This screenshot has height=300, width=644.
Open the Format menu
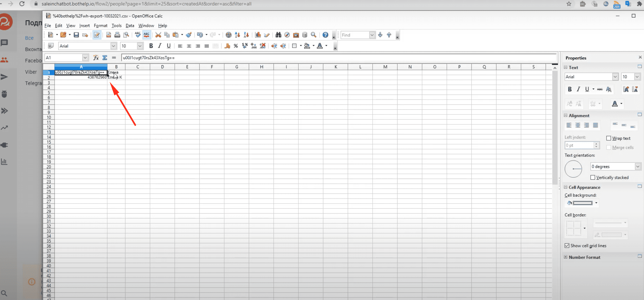pyautogui.click(x=100, y=26)
